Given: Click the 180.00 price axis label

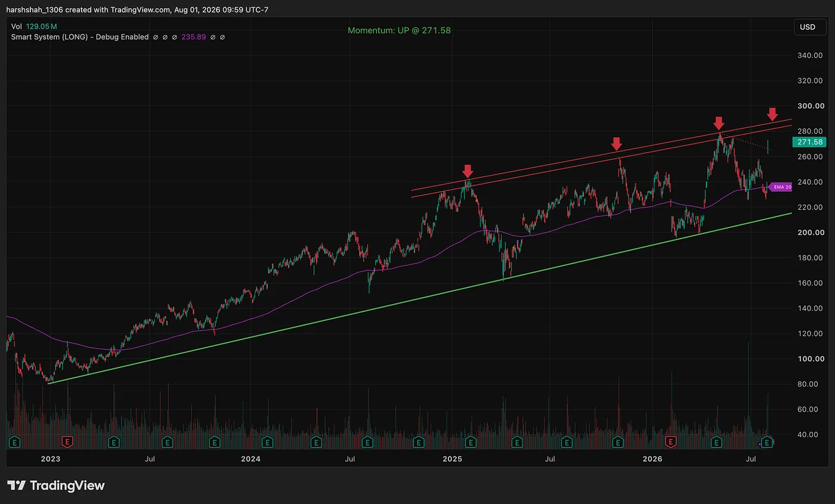Looking at the screenshot, I should pos(809,258).
